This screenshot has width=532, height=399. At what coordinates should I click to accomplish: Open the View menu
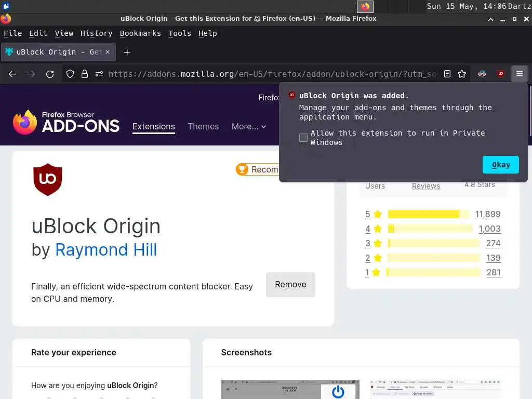[x=64, y=33]
